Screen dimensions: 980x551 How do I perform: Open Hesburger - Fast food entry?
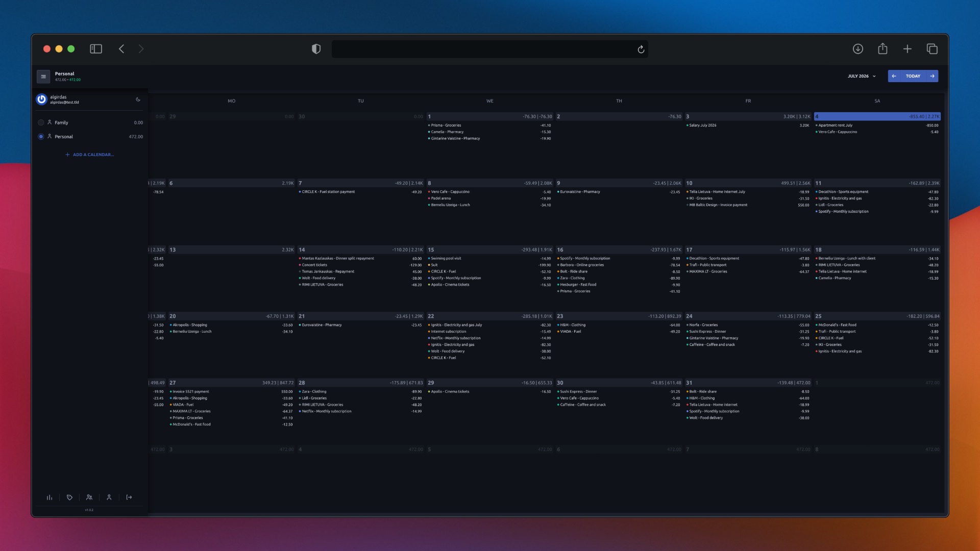619,285
